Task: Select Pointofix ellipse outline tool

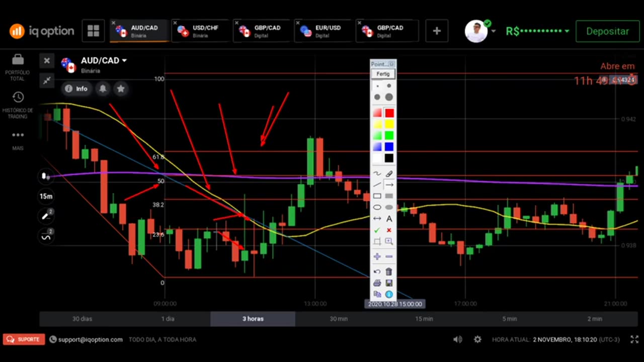Action: pos(377,207)
